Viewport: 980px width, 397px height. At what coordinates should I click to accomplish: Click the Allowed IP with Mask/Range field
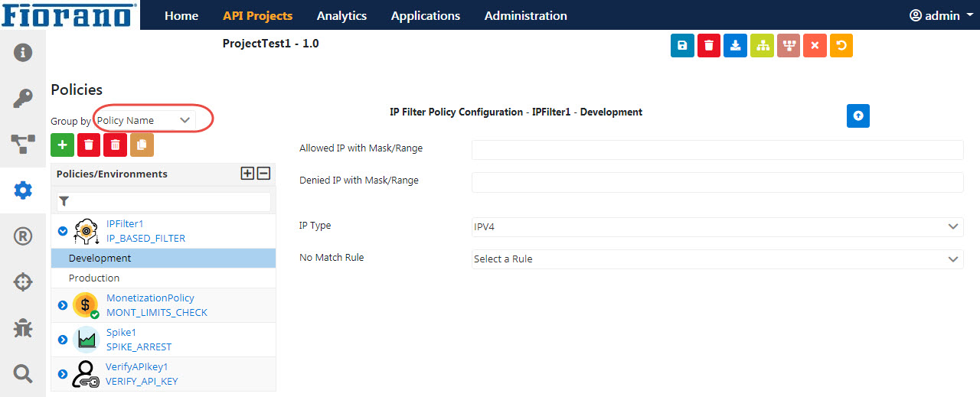tap(717, 150)
